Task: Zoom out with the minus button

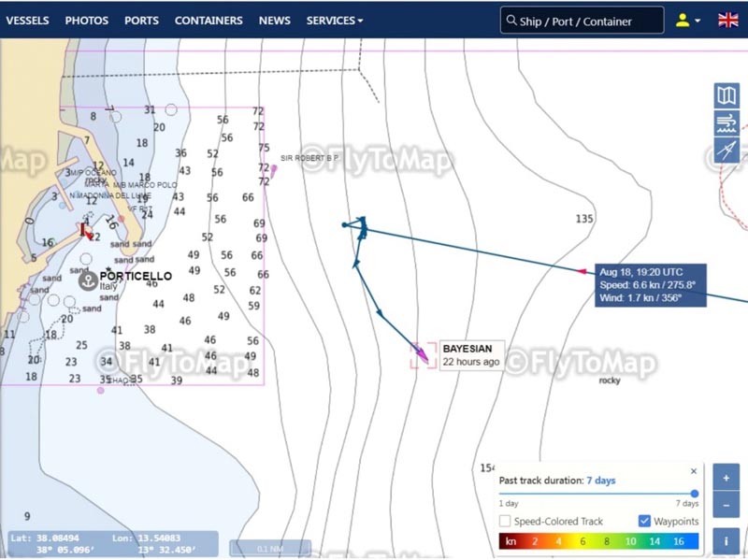Action: click(x=726, y=505)
